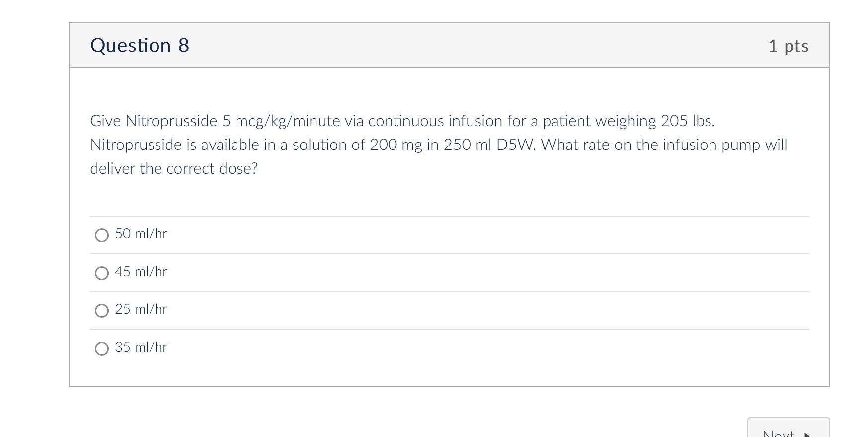Pick the 35 ml/hr radio option
Screen dimensions: 868x437
[x=102, y=348]
